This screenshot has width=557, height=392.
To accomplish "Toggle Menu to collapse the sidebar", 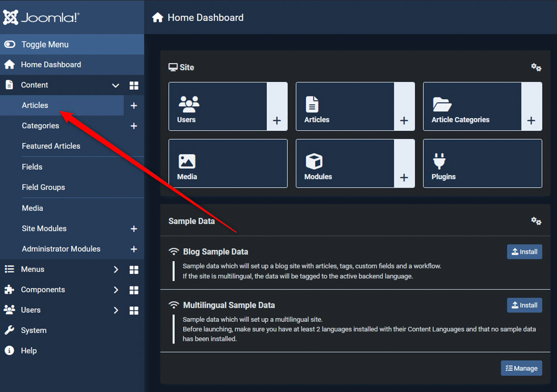I will tap(38, 44).
